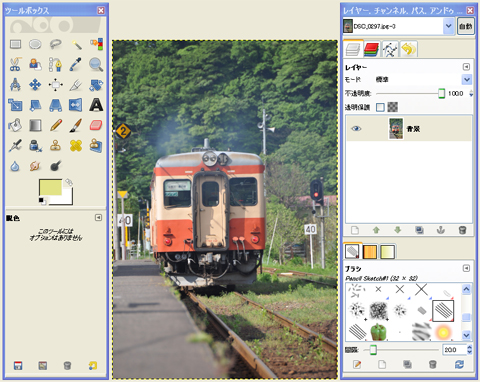
Task: Toggle the lock transparency checkbox
Action: 380,107
